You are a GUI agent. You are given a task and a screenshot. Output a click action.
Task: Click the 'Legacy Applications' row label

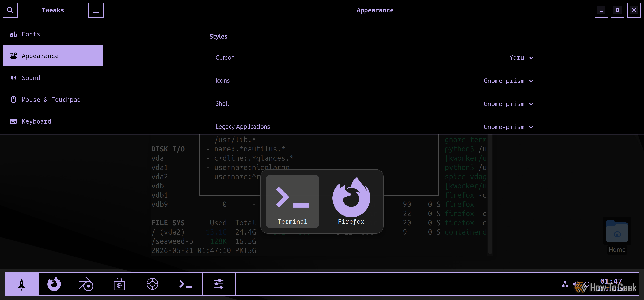coord(243,127)
